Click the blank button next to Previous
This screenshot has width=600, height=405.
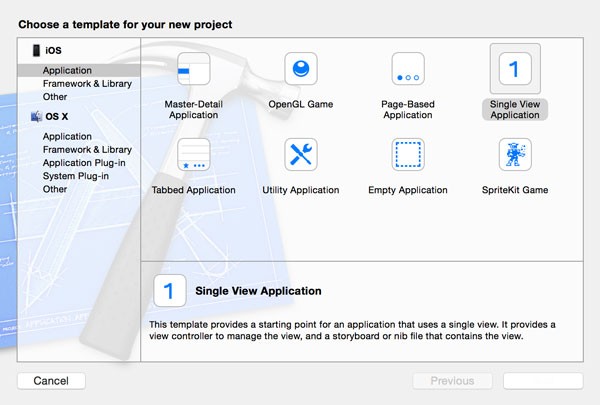point(543,381)
